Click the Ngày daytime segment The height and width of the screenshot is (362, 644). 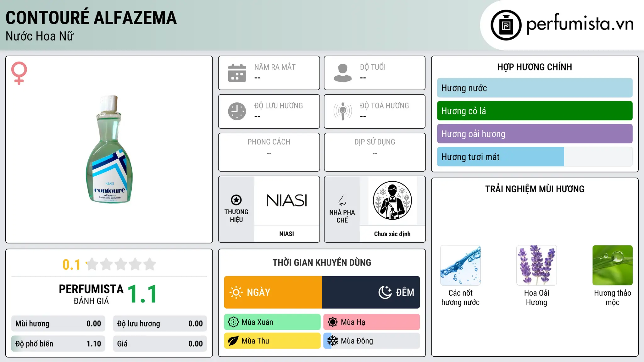pyautogui.click(x=273, y=292)
